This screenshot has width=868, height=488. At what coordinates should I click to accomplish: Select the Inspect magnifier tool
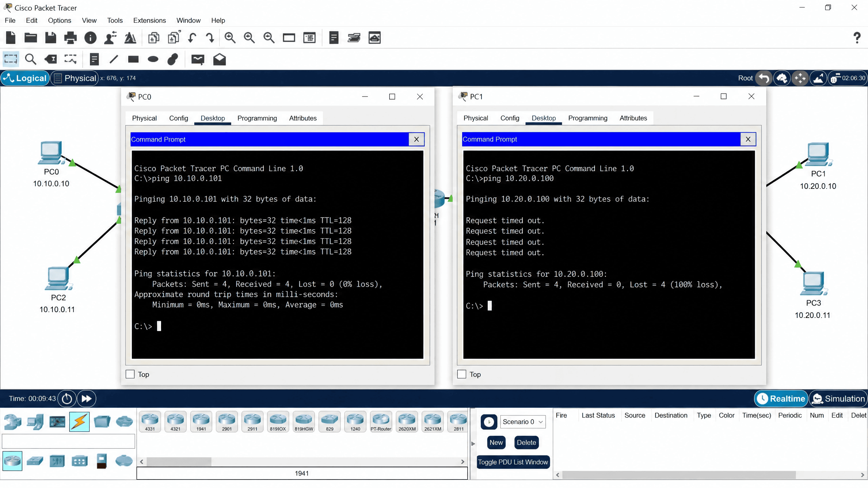31,59
